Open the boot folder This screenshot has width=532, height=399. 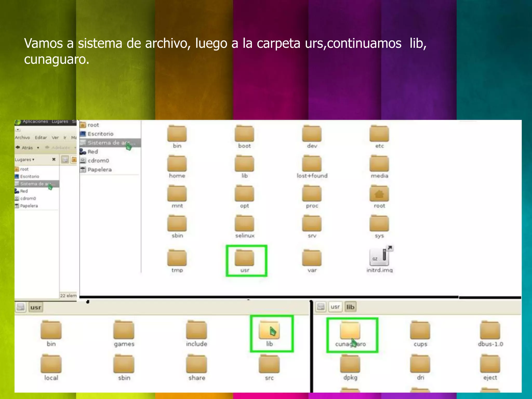(244, 137)
